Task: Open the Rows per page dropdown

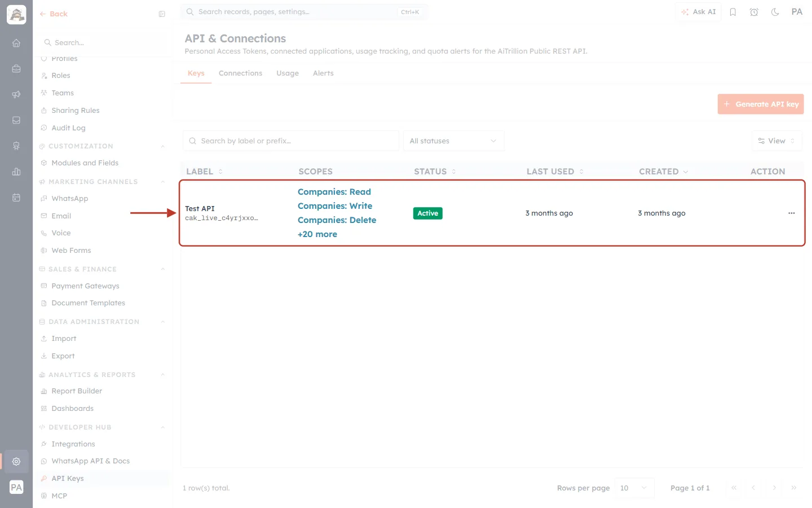Action: pyautogui.click(x=634, y=488)
